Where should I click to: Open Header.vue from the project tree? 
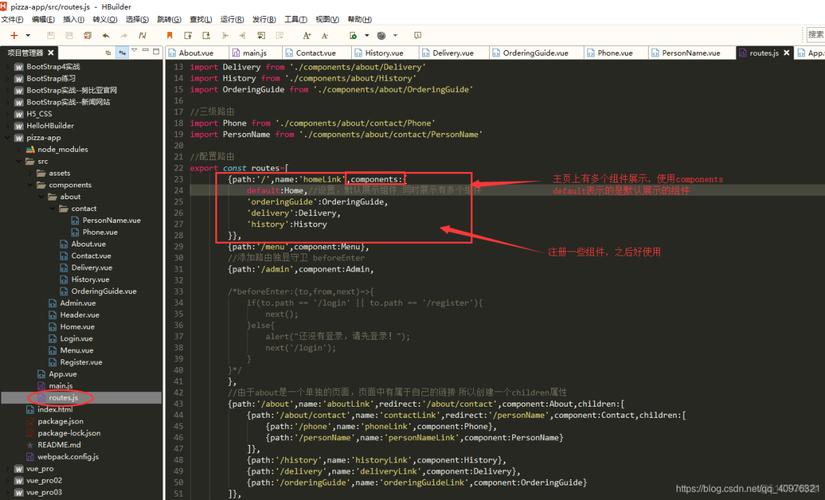[x=79, y=315]
